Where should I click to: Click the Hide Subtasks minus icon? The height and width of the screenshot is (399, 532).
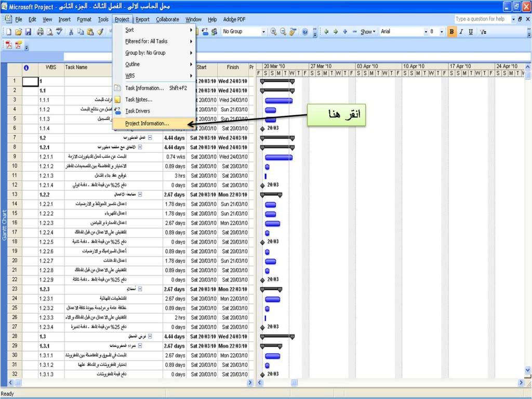(354, 32)
